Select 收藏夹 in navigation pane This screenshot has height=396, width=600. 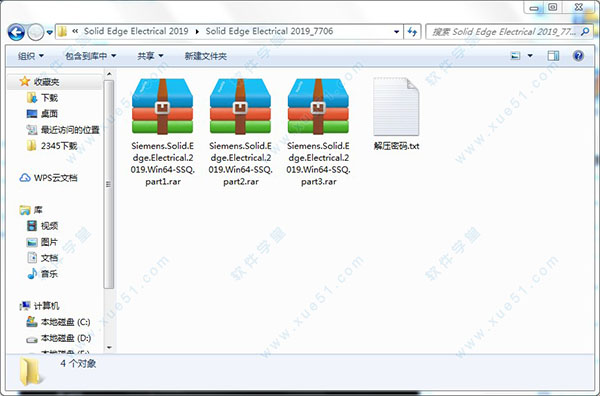[x=46, y=81]
